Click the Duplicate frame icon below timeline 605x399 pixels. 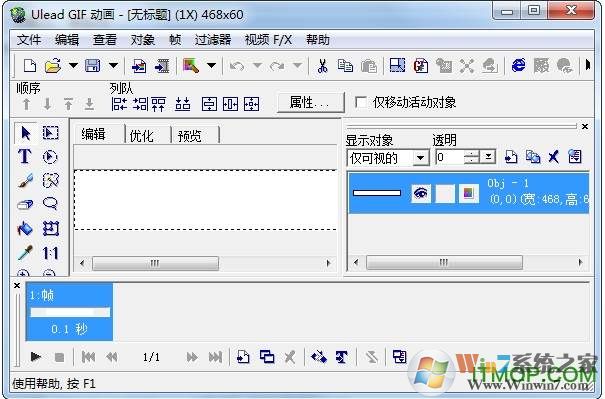coord(267,357)
